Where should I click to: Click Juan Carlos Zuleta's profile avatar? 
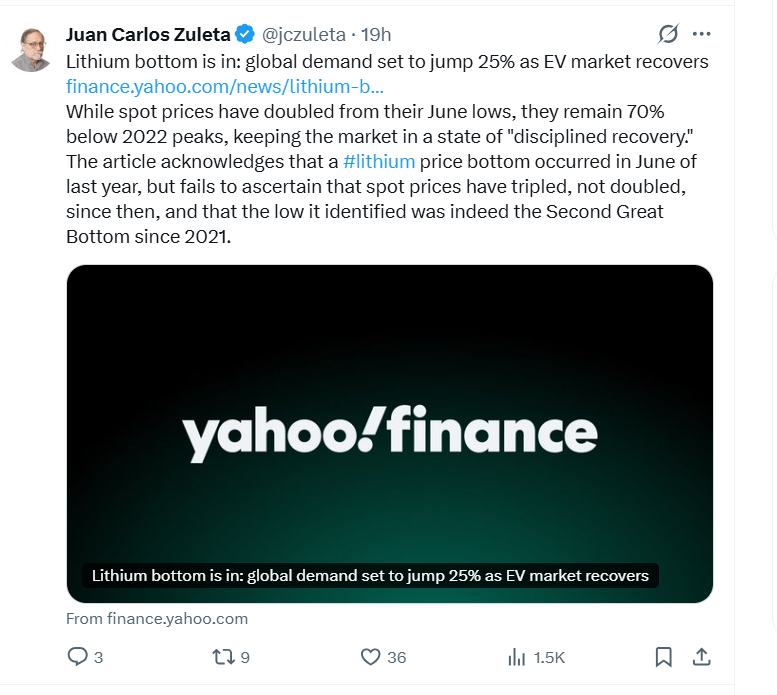coord(31,50)
